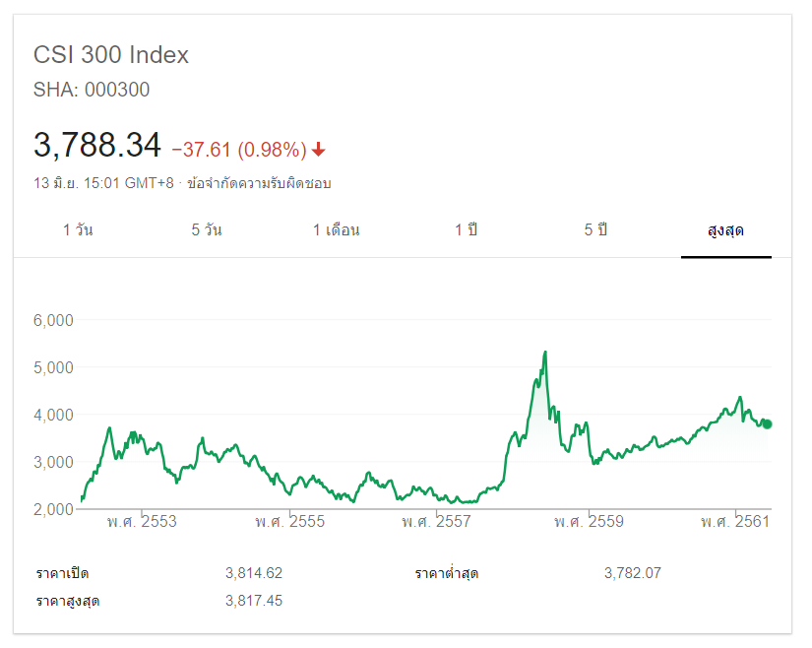812x648 pixels.
Task: Show the 1 ปี chart range
Action: tap(466, 230)
